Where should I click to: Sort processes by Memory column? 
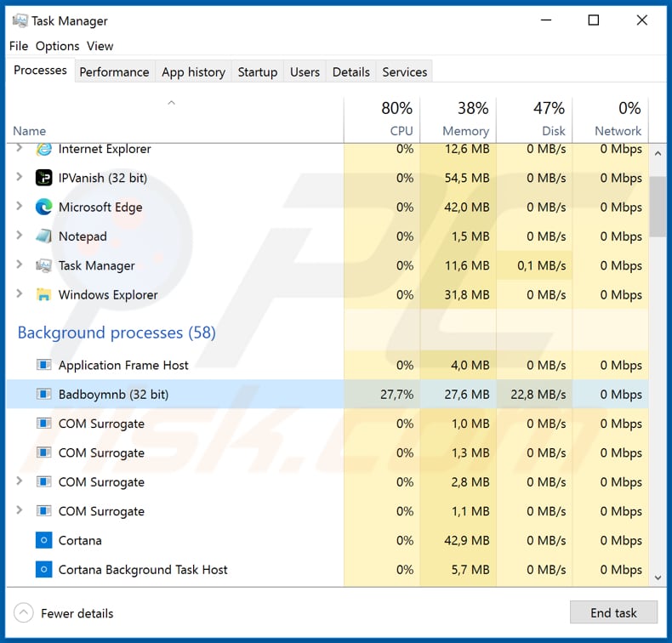coord(458,120)
